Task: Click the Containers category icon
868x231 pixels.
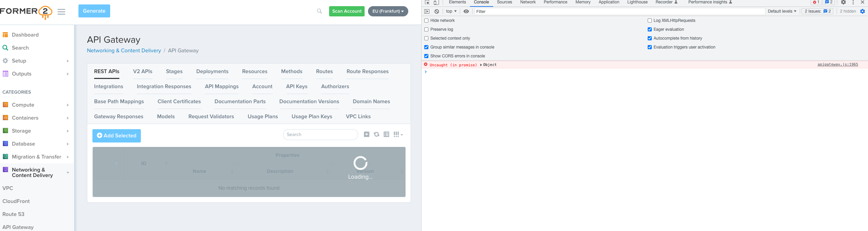Action: [5, 118]
